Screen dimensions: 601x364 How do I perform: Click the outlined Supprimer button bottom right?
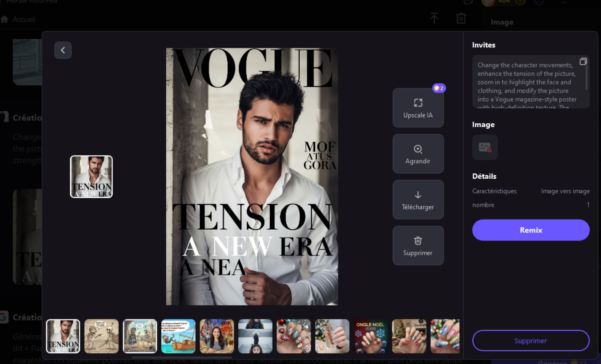click(531, 341)
